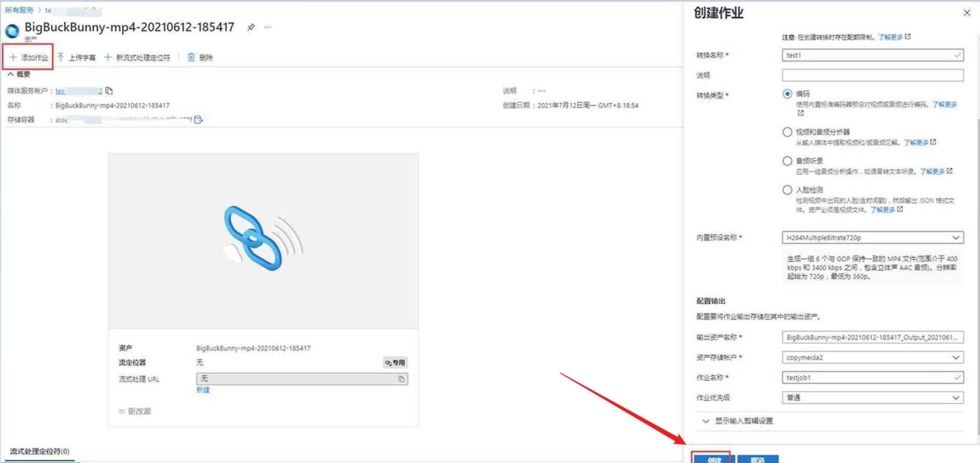980x463 pixels.
Task: Click the blue Create (创建) button
Action: pos(714,459)
